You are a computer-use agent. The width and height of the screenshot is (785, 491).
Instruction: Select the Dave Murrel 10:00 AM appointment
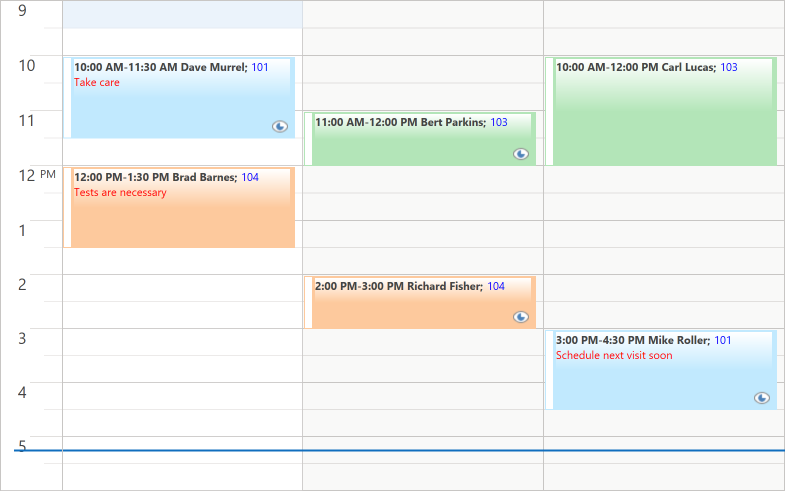[x=179, y=98]
